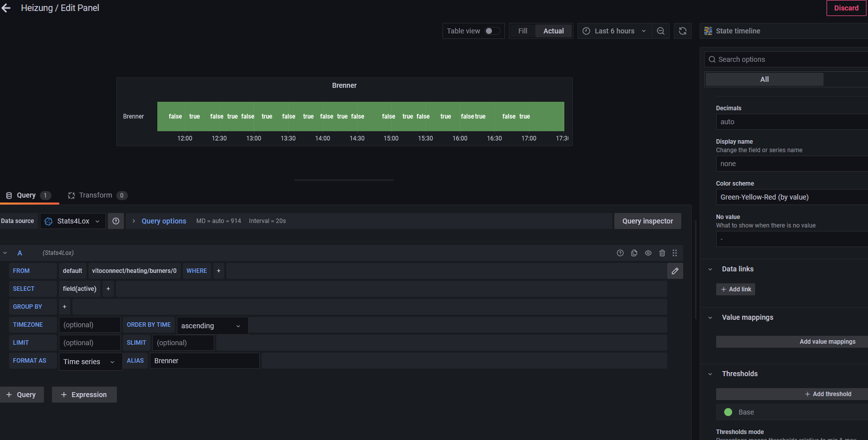
Task: Click the ALIAS input field containing Brenner
Action: [204, 361]
